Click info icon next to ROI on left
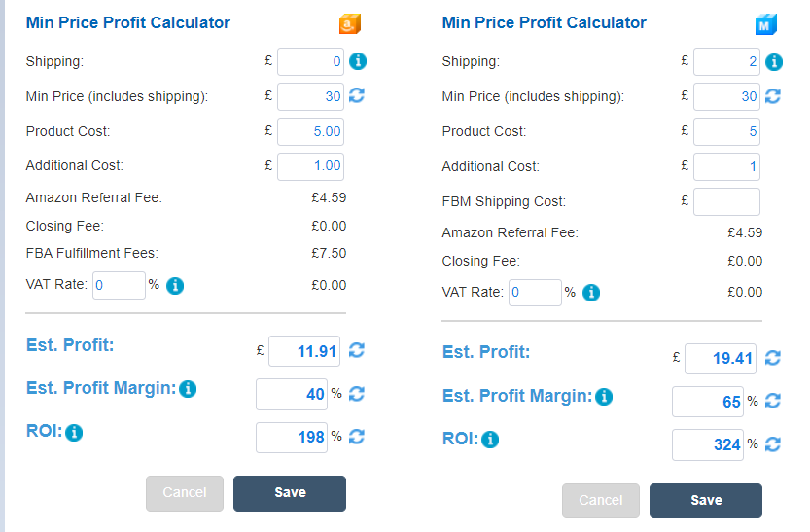This screenshot has width=810, height=532. click(x=74, y=433)
